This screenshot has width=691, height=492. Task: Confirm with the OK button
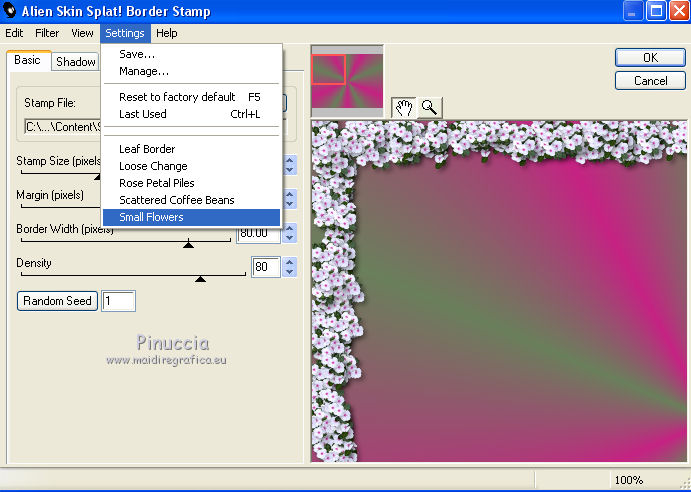650,58
